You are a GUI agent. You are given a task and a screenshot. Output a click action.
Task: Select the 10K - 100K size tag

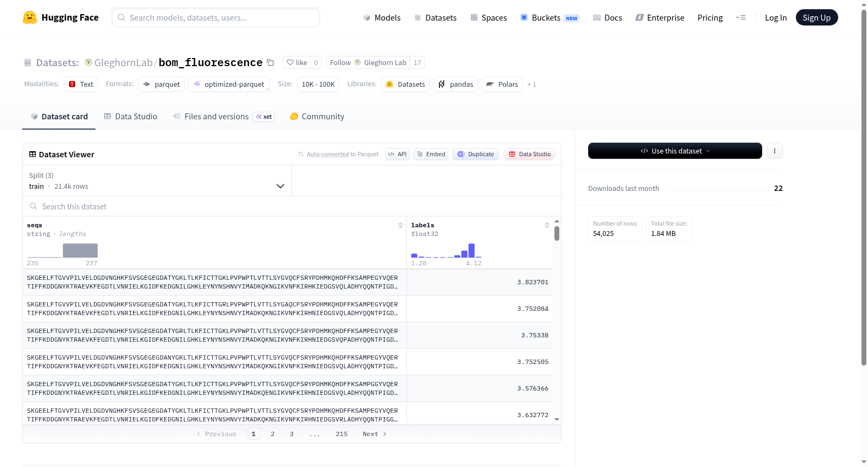pyautogui.click(x=318, y=84)
